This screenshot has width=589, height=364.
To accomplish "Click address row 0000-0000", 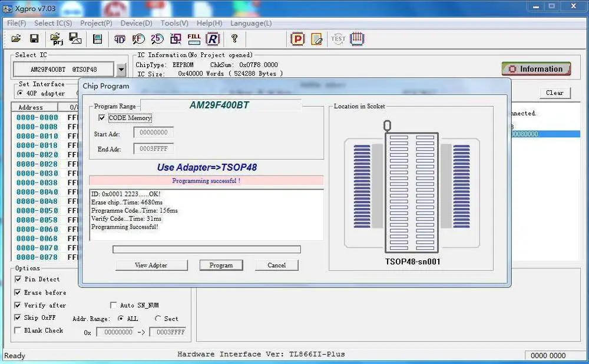I will pos(37,118).
